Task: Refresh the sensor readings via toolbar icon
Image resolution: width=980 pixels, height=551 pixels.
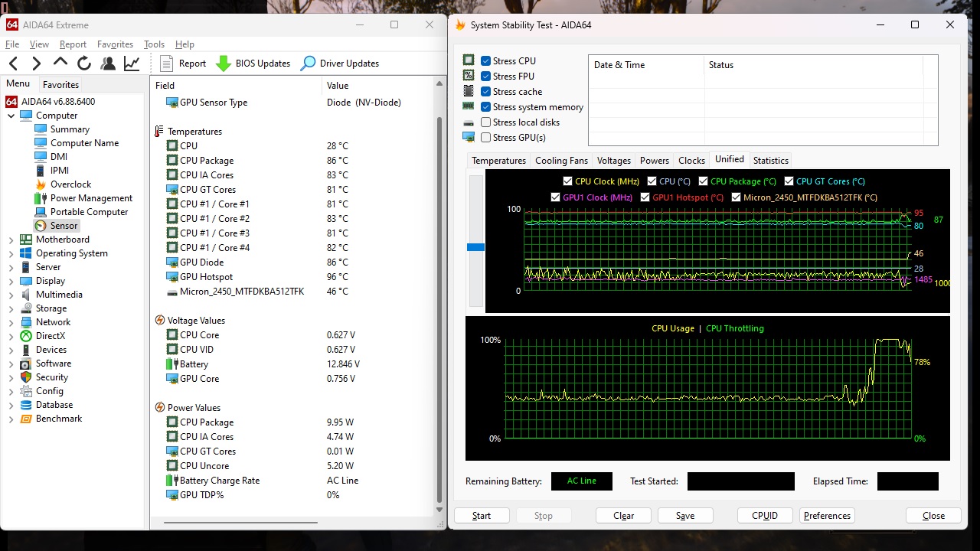Action: pos(84,64)
